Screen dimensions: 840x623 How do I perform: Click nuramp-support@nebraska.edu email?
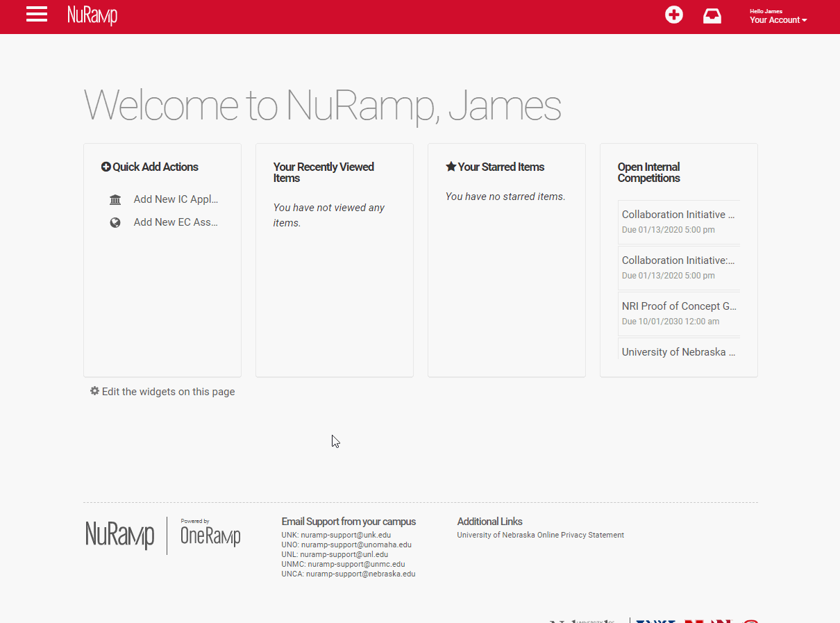(360, 574)
